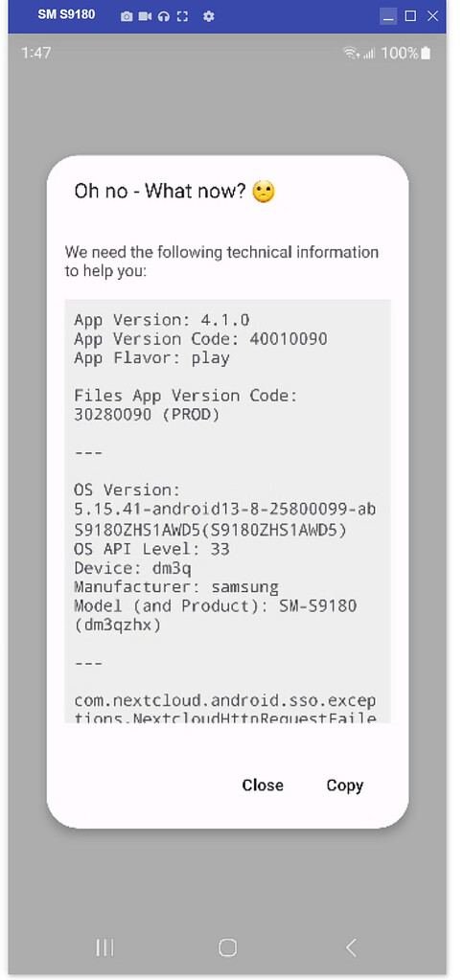
Task: Click the face emoji in the dialog title
Action: pos(264,192)
